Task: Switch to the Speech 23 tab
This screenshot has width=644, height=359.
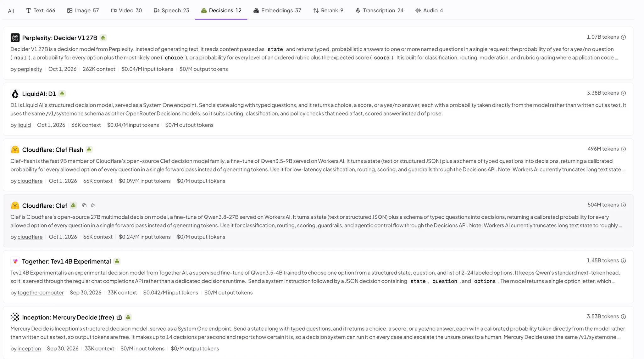Action: click(171, 11)
